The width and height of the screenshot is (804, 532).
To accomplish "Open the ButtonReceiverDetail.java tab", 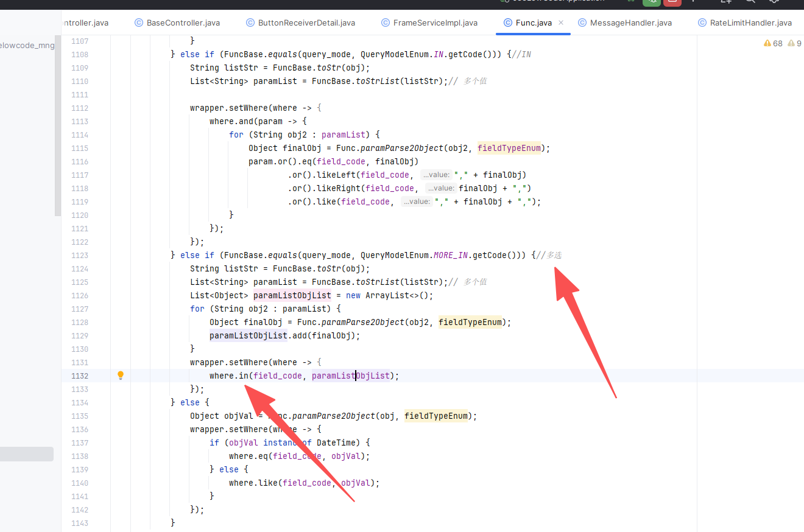I will (x=306, y=23).
